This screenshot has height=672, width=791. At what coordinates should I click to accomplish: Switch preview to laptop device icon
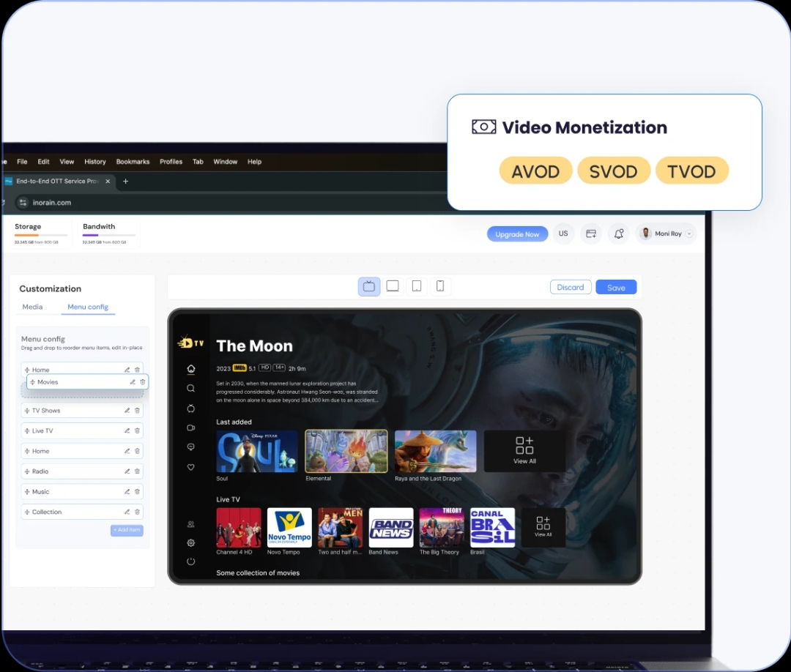coord(393,286)
